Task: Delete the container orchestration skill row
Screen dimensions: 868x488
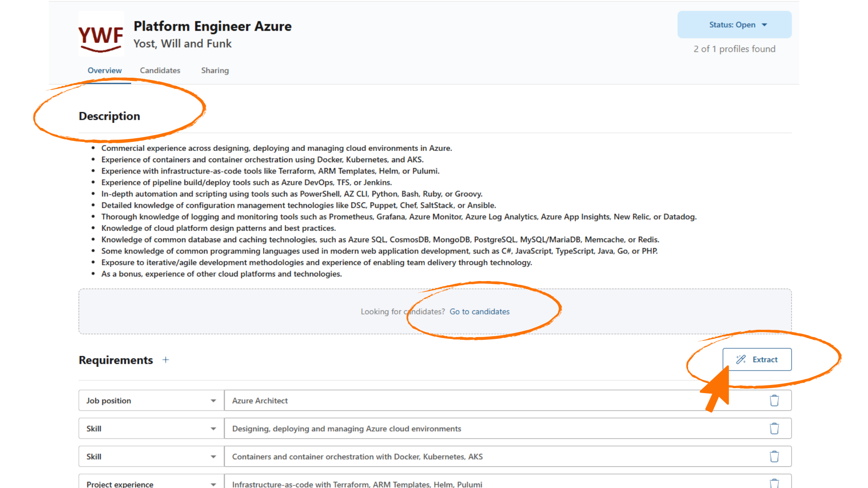Action: point(774,457)
